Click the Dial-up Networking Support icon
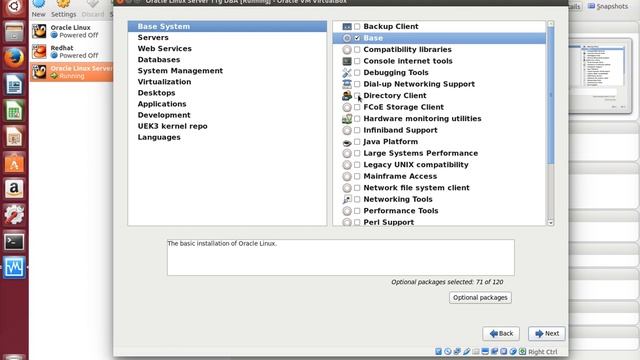 (347, 84)
